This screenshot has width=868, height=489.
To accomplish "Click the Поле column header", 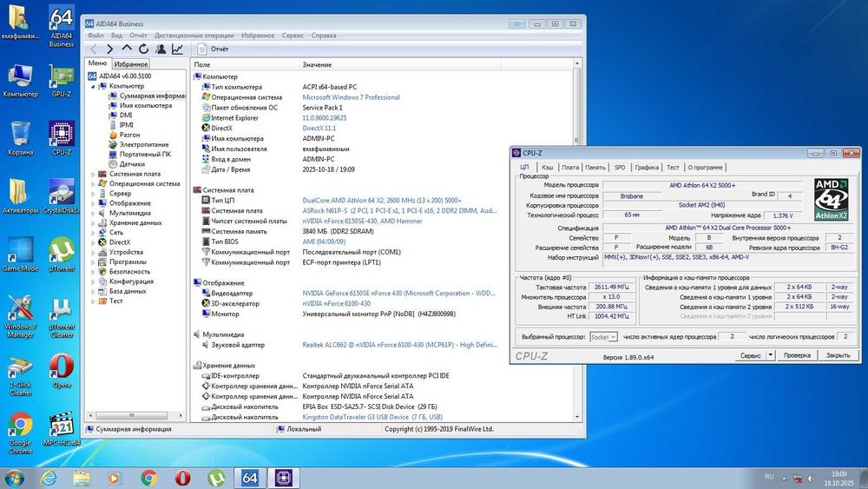I will tap(246, 65).
